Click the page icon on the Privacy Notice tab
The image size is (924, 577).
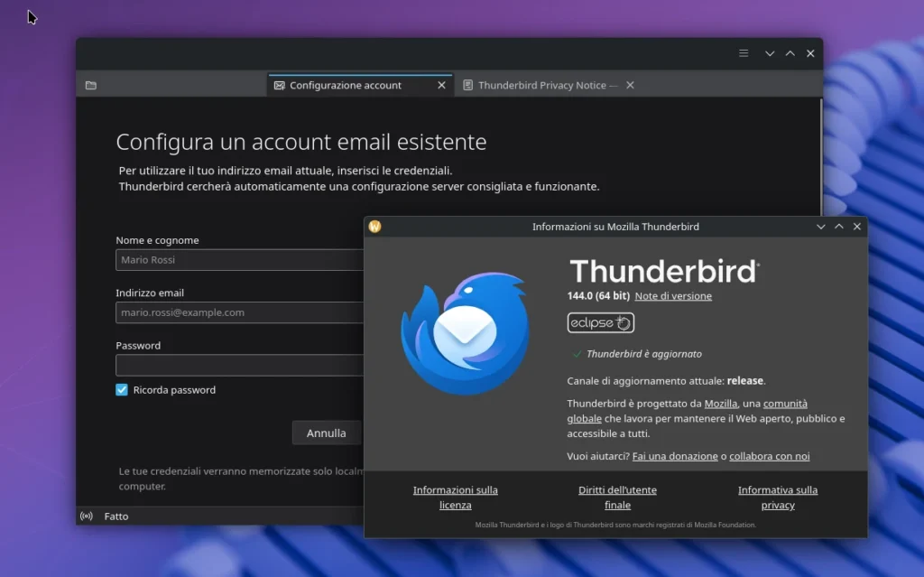(x=467, y=84)
